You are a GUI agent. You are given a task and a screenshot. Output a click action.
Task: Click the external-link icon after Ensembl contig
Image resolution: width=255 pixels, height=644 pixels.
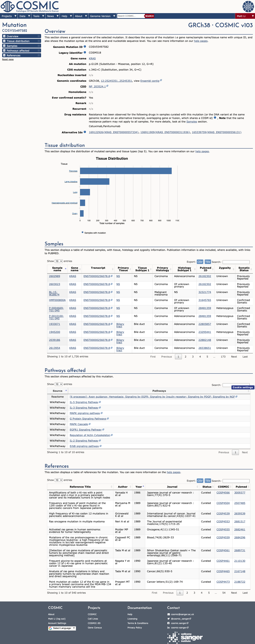[161, 80]
